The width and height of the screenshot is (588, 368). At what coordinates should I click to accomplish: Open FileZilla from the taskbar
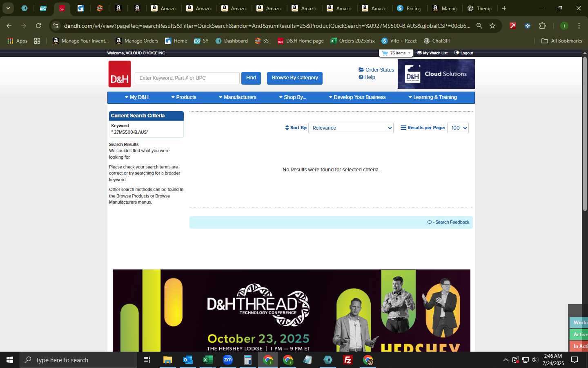[348, 360]
